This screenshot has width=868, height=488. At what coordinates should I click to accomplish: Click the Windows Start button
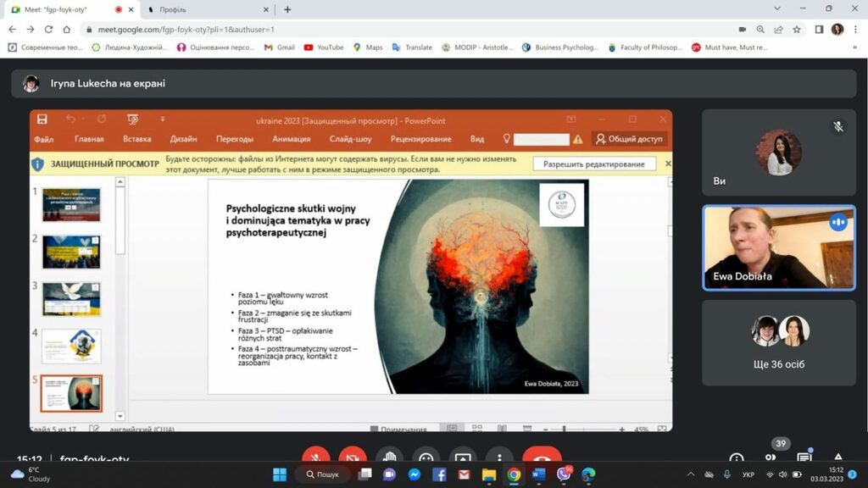280,474
